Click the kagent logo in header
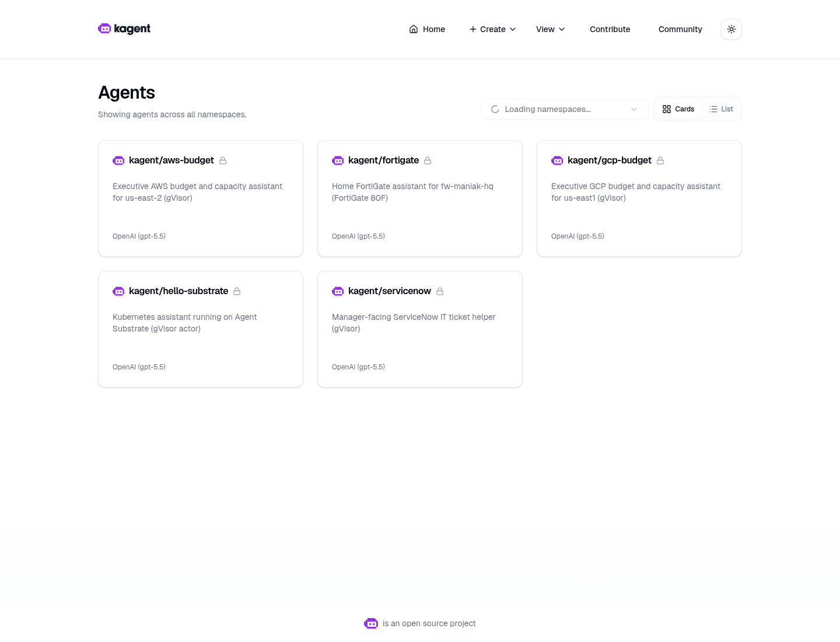Image resolution: width=840 pixels, height=642 pixels. pos(124,29)
